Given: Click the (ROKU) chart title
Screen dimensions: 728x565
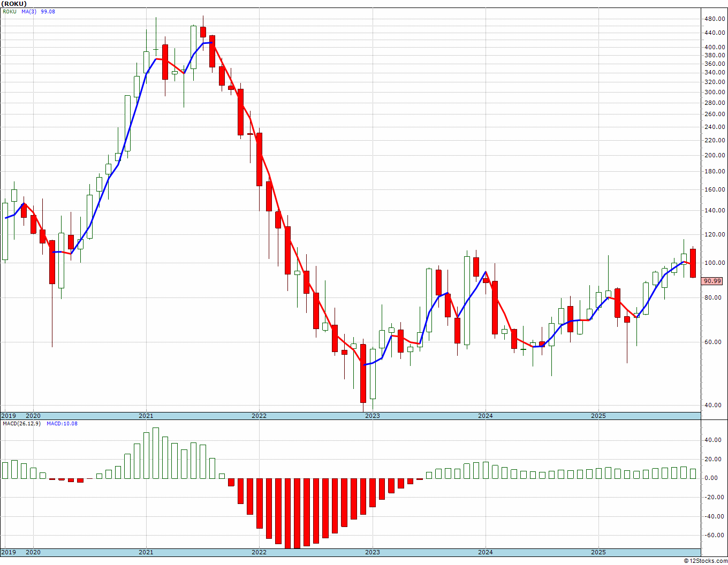Looking at the screenshot, I should (x=13, y=4).
